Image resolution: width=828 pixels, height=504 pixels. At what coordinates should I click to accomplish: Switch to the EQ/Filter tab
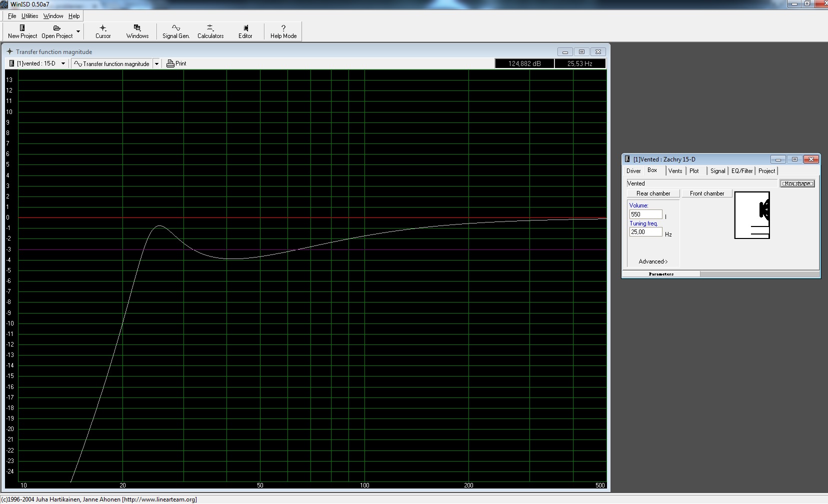(742, 171)
